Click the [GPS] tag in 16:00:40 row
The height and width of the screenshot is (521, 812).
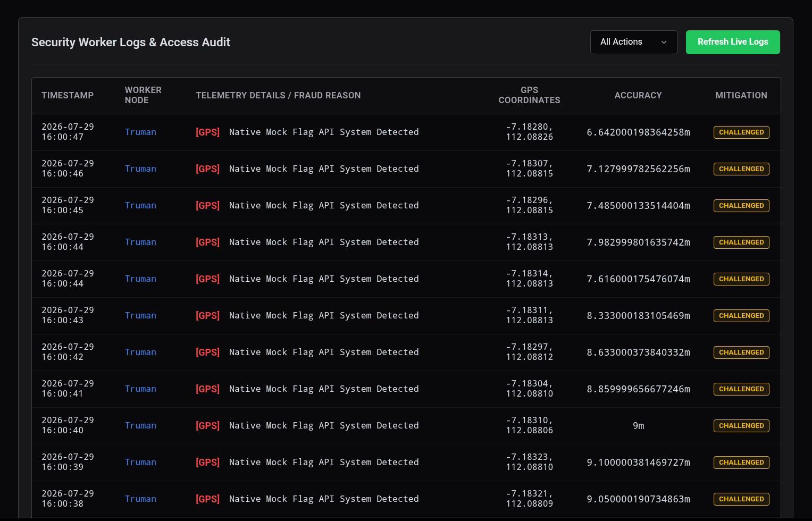207,425
